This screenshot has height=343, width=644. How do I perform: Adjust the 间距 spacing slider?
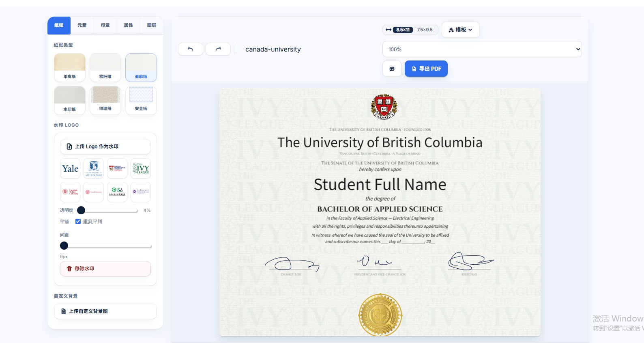(x=106, y=246)
